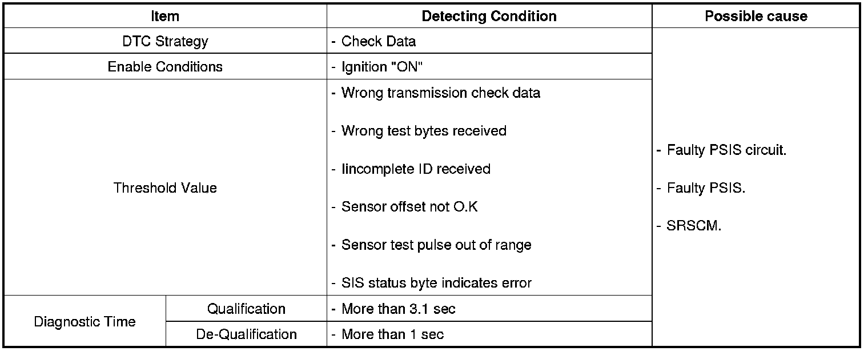
Task: Click the "Check Data" text
Action: [378, 41]
